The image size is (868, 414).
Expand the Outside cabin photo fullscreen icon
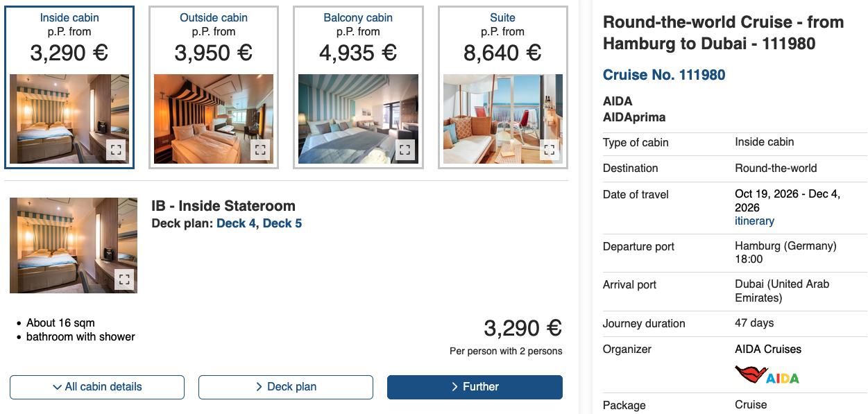(260, 150)
